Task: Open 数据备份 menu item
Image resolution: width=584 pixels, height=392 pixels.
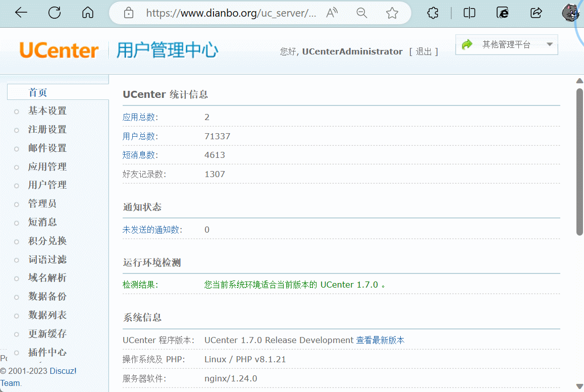Action: pyautogui.click(x=47, y=296)
